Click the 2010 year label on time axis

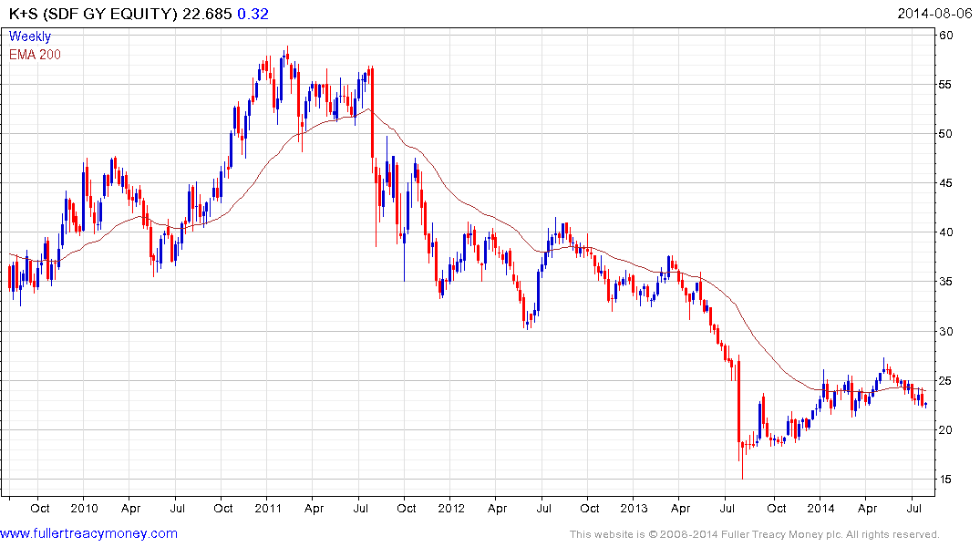85,508
